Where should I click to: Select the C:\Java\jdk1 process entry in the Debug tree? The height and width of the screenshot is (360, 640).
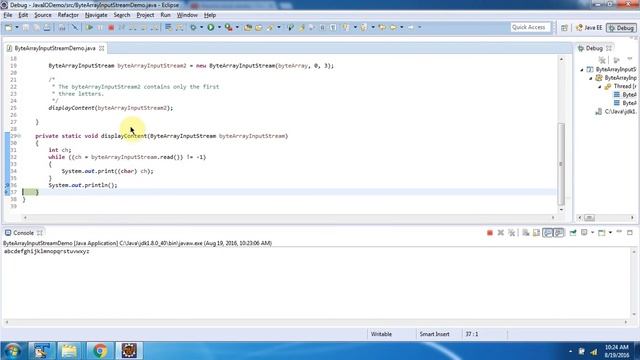pyautogui.click(x=616, y=111)
